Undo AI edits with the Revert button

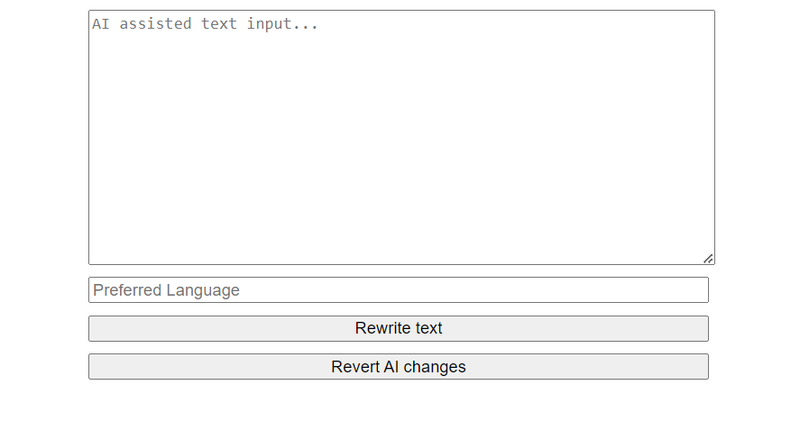point(398,367)
